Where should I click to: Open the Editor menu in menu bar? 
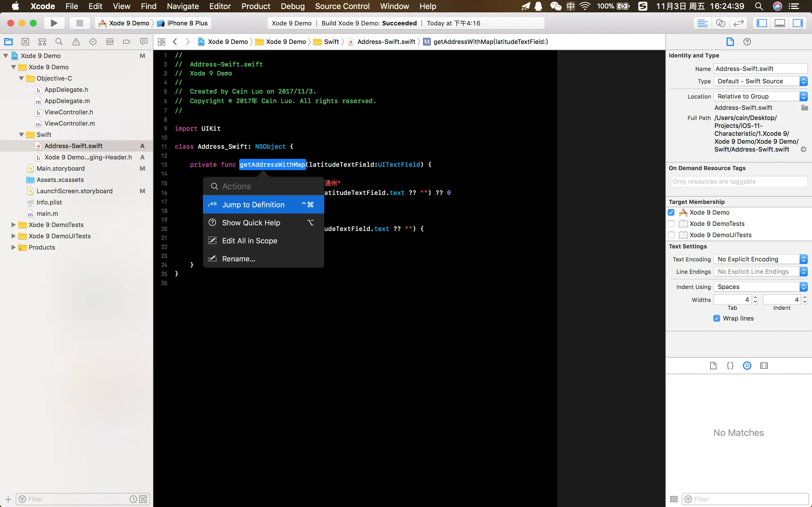(x=220, y=6)
